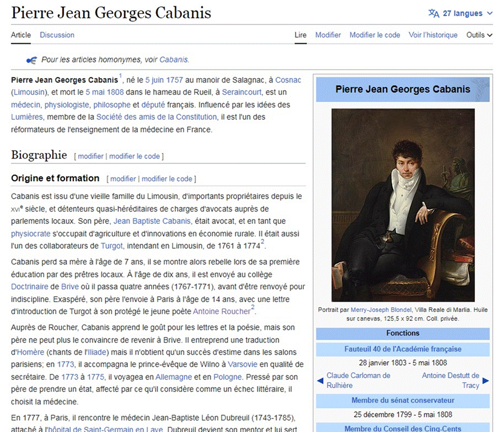Open the 5 mai 1808 link
504x432 pixels.
pyautogui.click(x=105, y=92)
